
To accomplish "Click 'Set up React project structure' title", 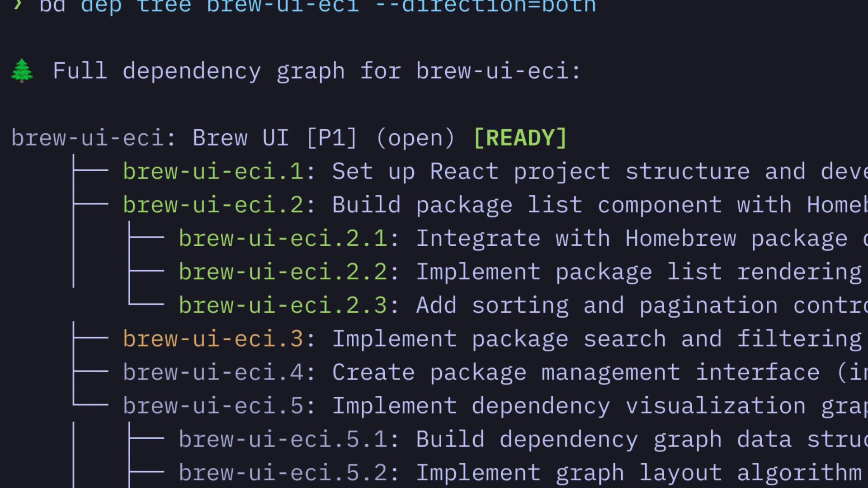I will 541,172.
